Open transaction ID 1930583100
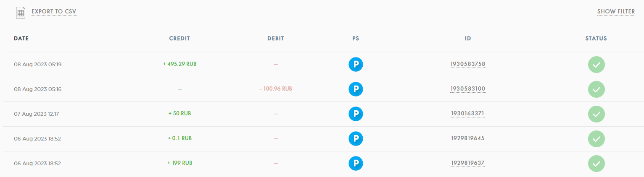 click(x=467, y=89)
